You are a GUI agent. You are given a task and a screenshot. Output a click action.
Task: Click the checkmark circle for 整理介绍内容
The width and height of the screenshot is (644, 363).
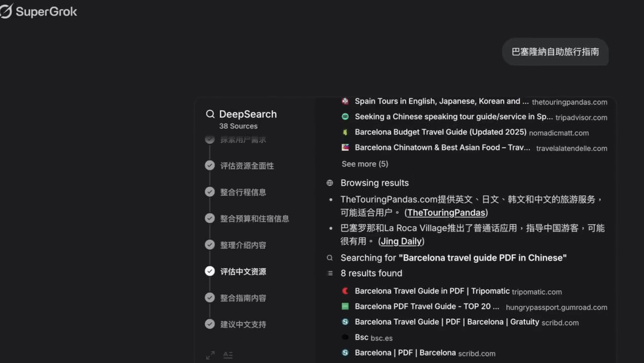click(210, 245)
